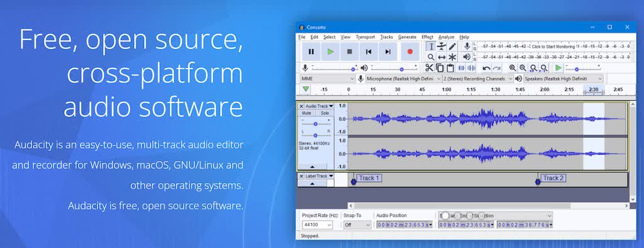Mute the Audio Track
The width and height of the screenshot is (644, 248).
point(306,113)
